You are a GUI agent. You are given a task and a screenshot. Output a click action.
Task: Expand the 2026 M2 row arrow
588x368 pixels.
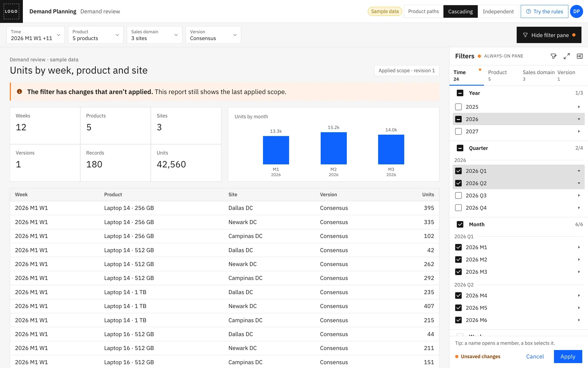point(579,260)
